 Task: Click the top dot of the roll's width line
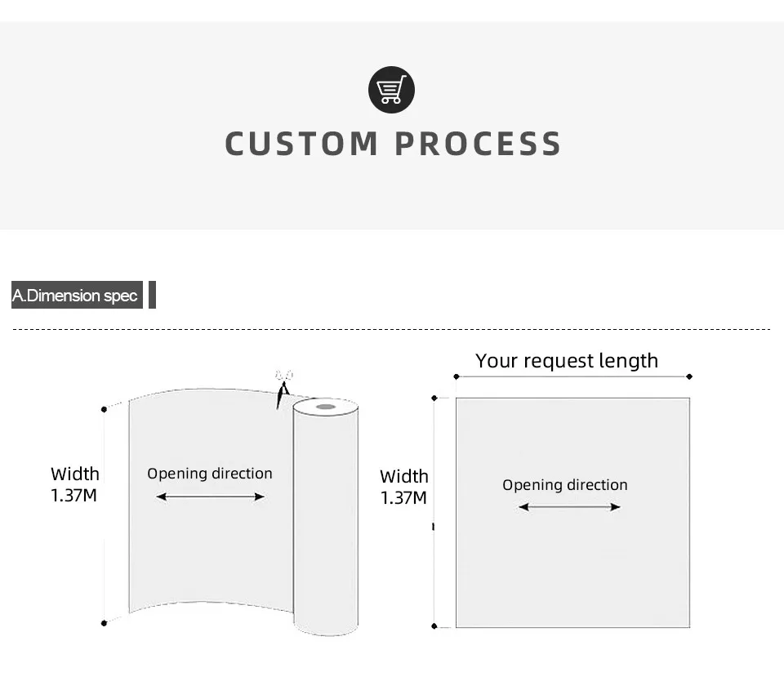tap(104, 408)
